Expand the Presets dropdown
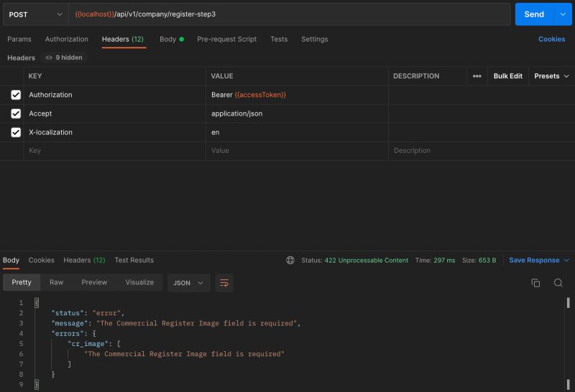Image resolution: width=575 pixels, height=392 pixels. (551, 76)
